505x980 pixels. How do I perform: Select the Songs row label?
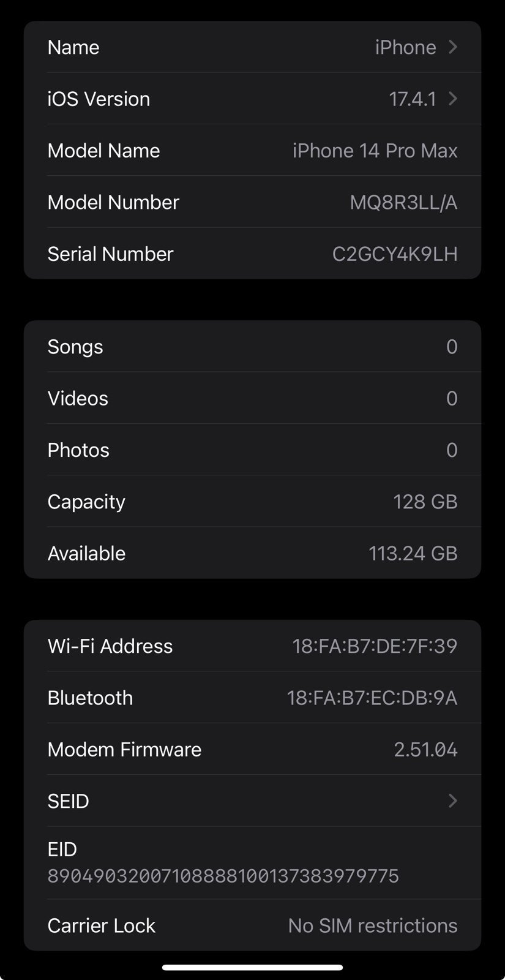pyautogui.click(x=75, y=347)
